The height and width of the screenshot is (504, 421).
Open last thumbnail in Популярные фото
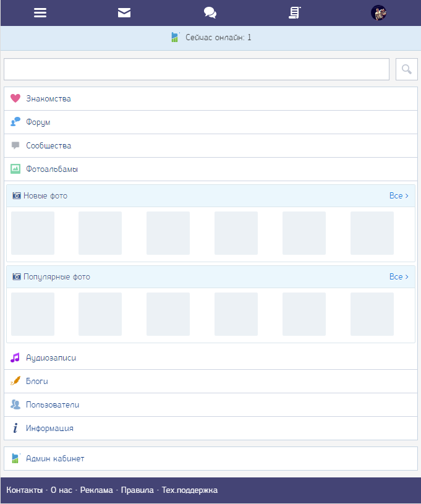(372, 314)
